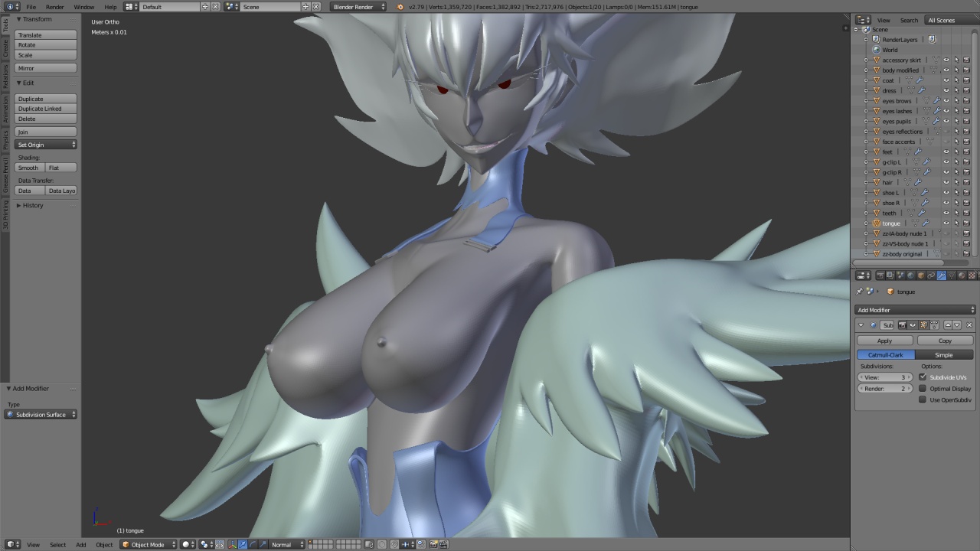Hide the body modified object via eye
Screen dimensions: 980x551
[x=946, y=70]
